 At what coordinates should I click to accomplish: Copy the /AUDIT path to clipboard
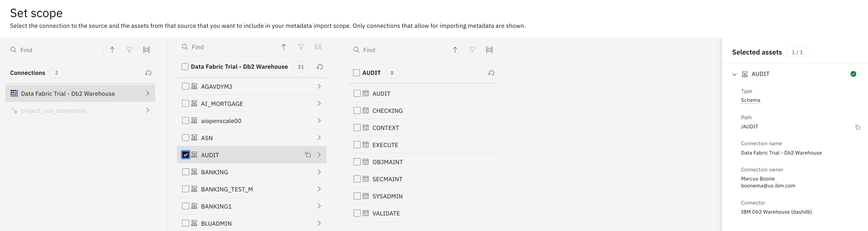pyautogui.click(x=858, y=127)
